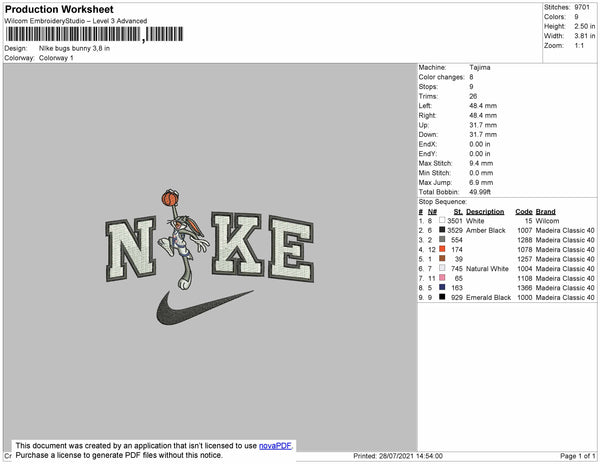Image resolution: width=600 pixels, height=464 pixels.
Task: Click the 'Page 1 of 1' footer text
Action: tap(577, 456)
